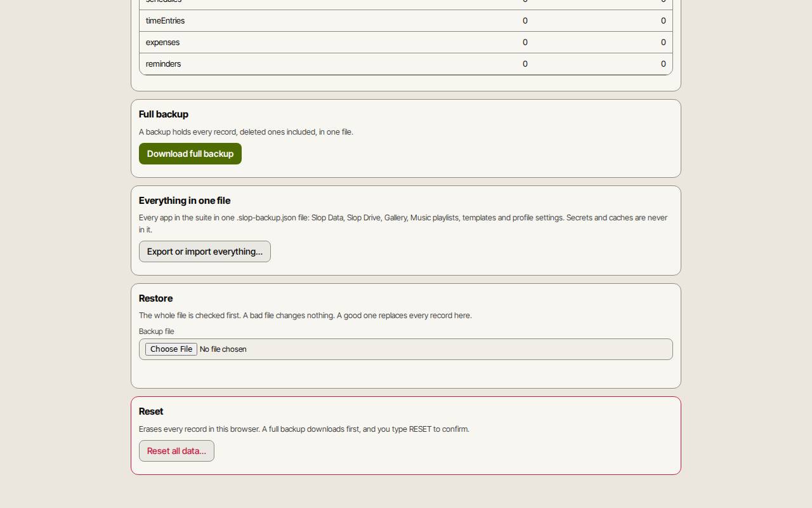812x508 pixels.
Task: Click the Restore section heading
Action: (x=155, y=298)
